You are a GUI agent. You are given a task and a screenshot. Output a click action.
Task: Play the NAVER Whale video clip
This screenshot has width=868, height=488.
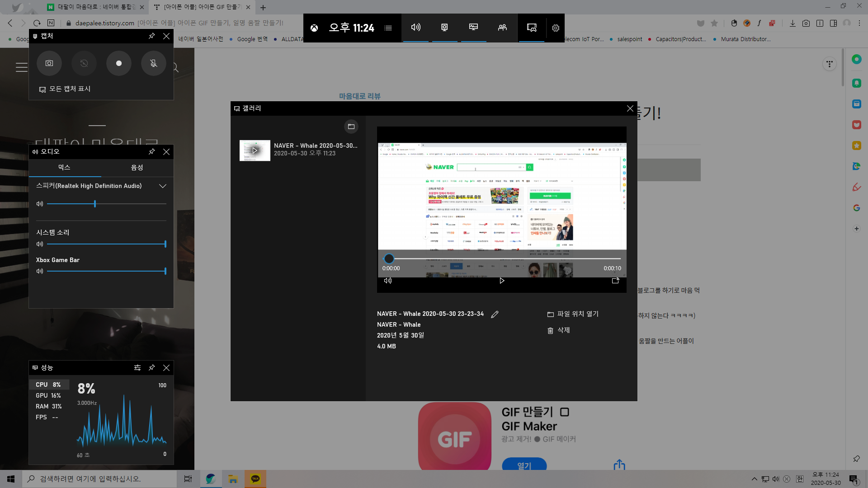coord(501,281)
